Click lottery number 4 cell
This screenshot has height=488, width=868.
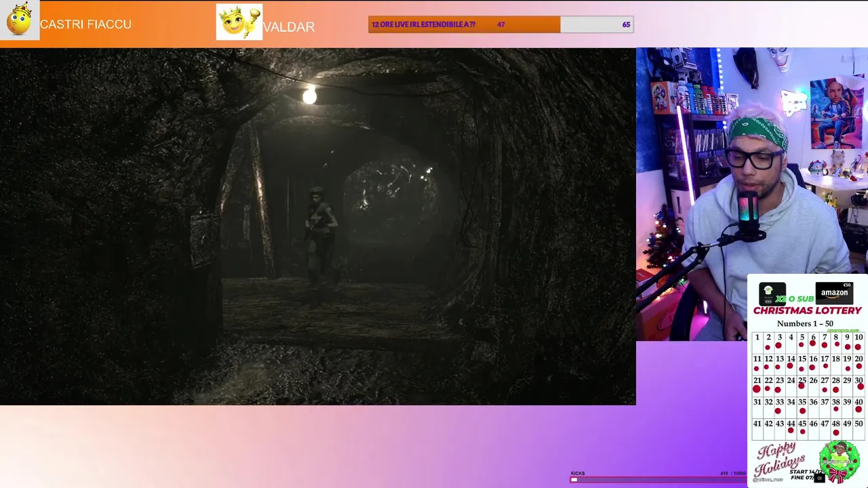click(x=791, y=342)
